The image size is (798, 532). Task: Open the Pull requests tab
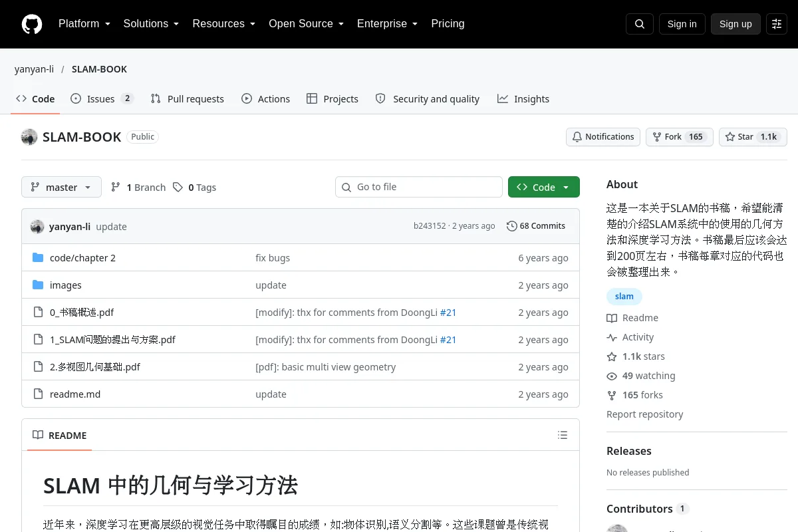(x=188, y=98)
